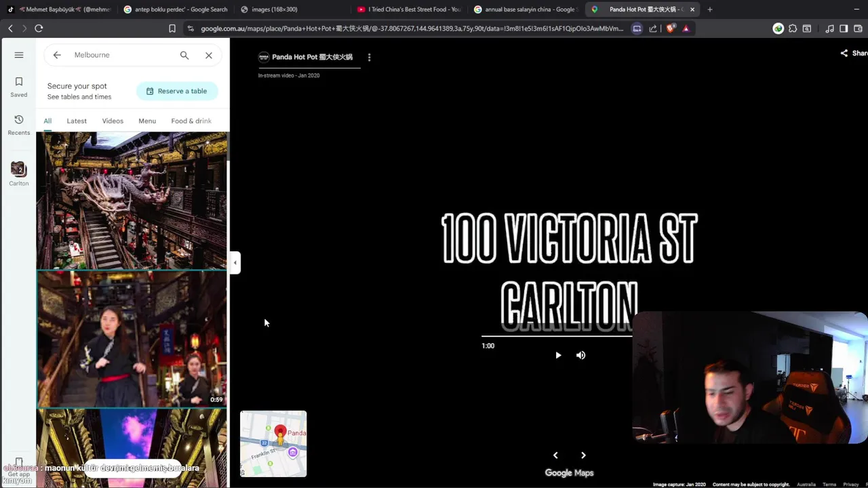Viewport: 868px width, 488px height.
Task: Click the share page icon in address bar
Action: click(653, 28)
